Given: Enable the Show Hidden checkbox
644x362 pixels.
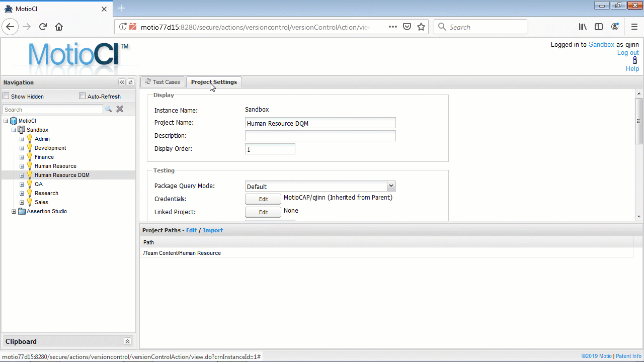Looking at the screenshot, I should click(x=6, y=96).
